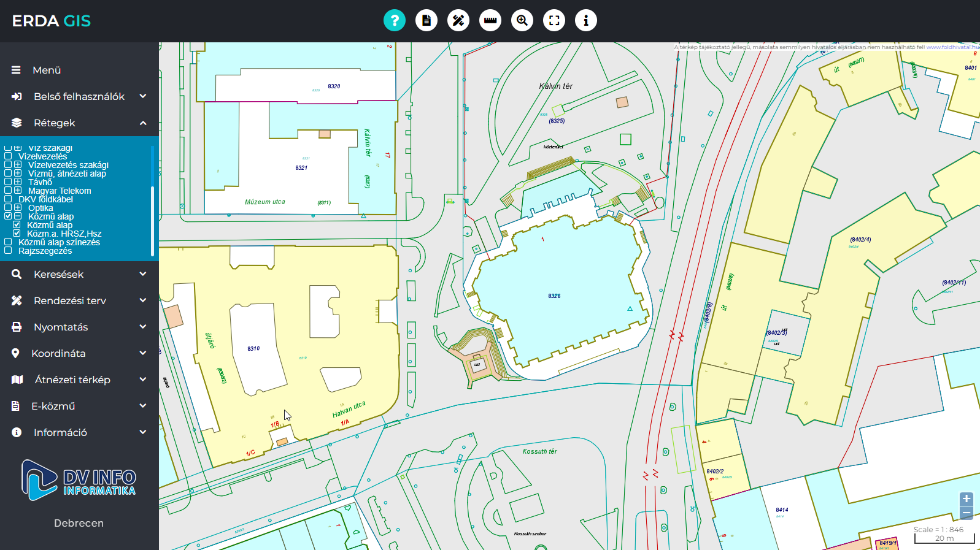Screen dimensions: 980x550
Task: Expand the Magyar Telekom layer group
Action: 18,191
